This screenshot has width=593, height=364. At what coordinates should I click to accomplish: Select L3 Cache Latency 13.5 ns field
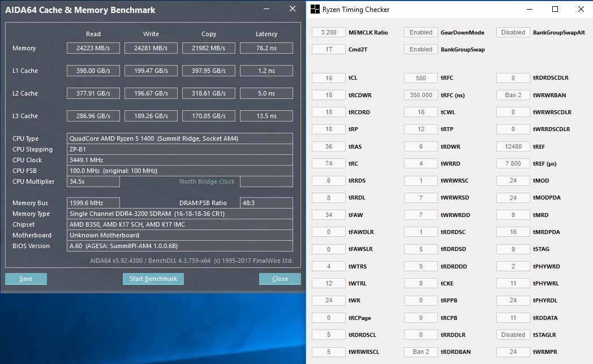(x=267, y=116)
